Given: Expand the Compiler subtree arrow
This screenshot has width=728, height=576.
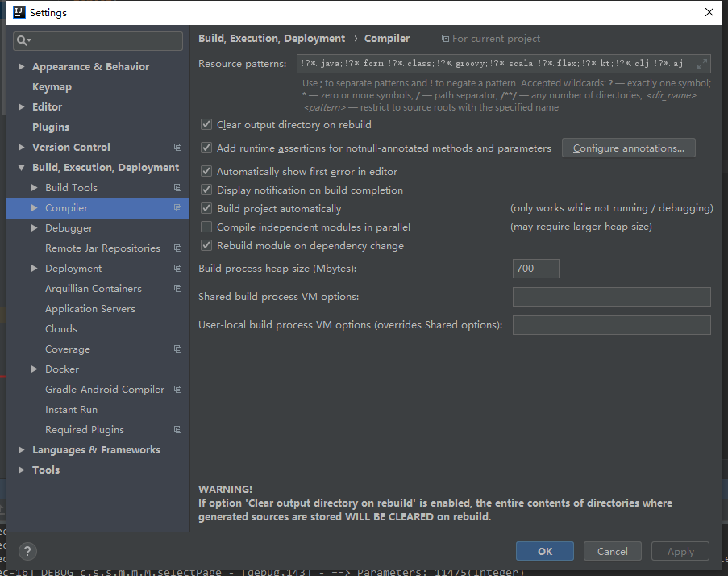Looking at the screenshot, I should coord(34,208).
